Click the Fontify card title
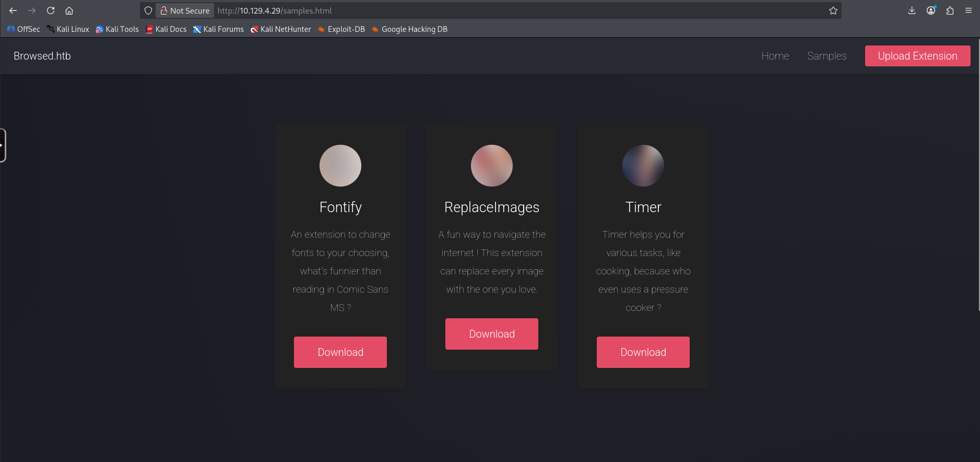 tap(340, 207)
